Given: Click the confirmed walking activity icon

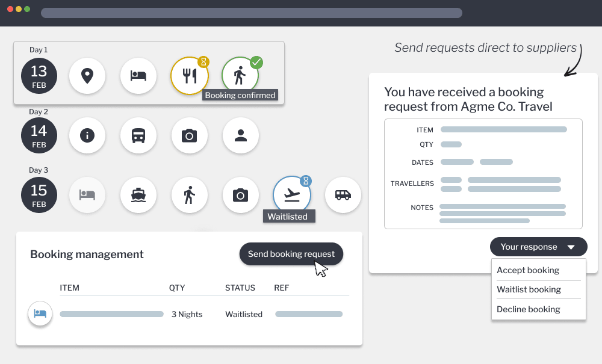Looking at the screenshot, I should tap(240, 76).
